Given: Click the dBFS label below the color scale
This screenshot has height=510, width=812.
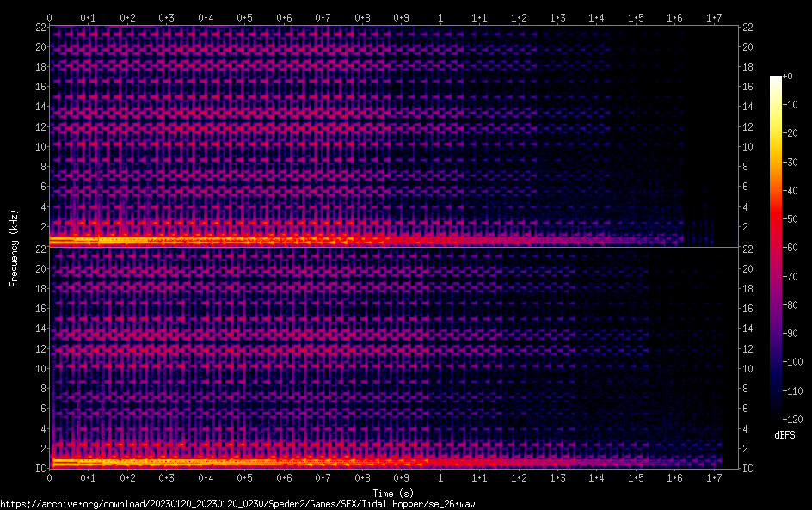Looking at the screenshot, I should (x=784, y=436).
